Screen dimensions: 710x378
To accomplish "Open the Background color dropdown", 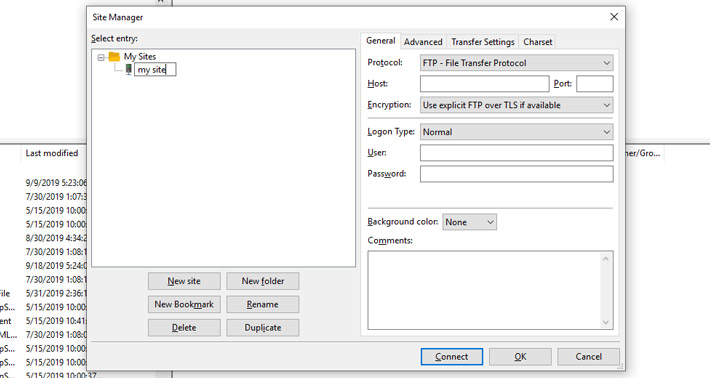I will point(470,222).
